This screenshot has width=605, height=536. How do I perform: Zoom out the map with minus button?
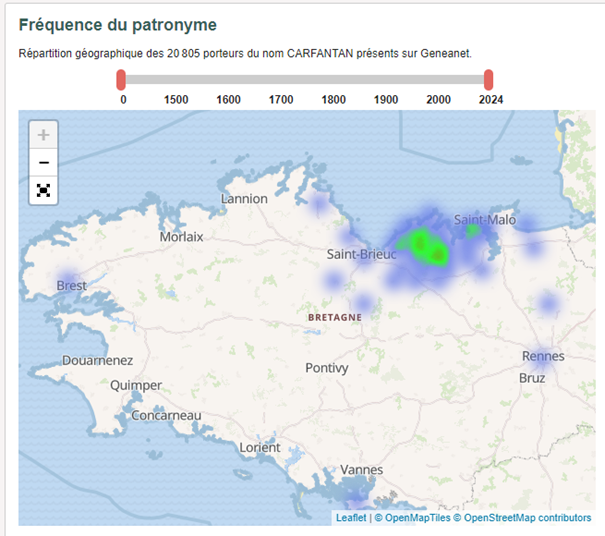(x=43, y=162)
